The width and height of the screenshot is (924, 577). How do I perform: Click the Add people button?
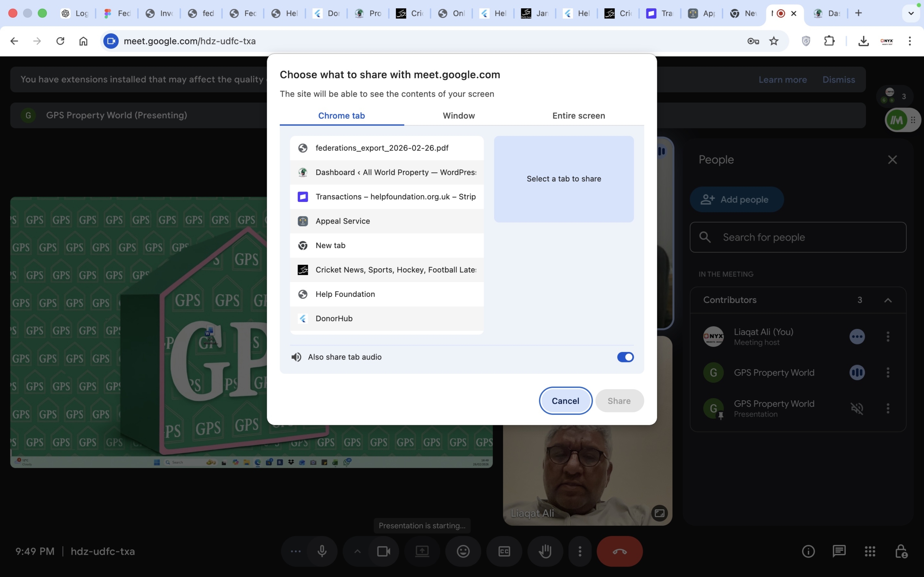tap(736, 199)
